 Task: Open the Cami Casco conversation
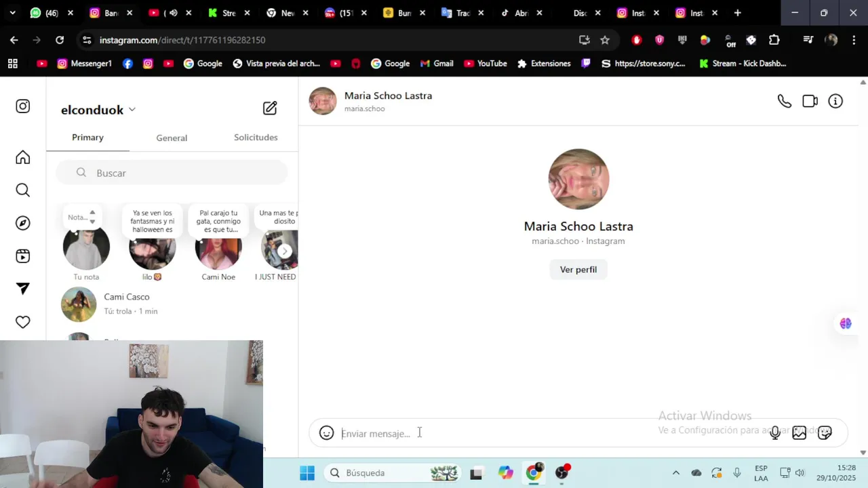click(x=172, y=304)
